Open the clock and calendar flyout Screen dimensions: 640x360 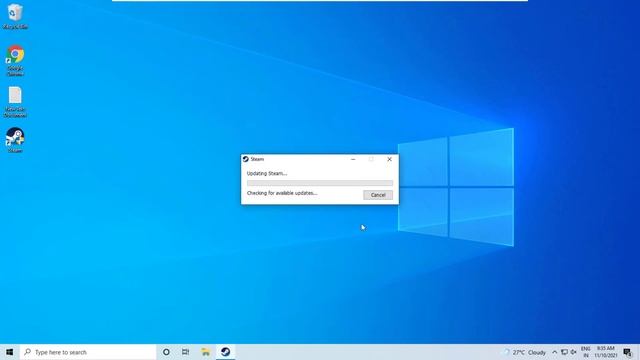[605, 352]
